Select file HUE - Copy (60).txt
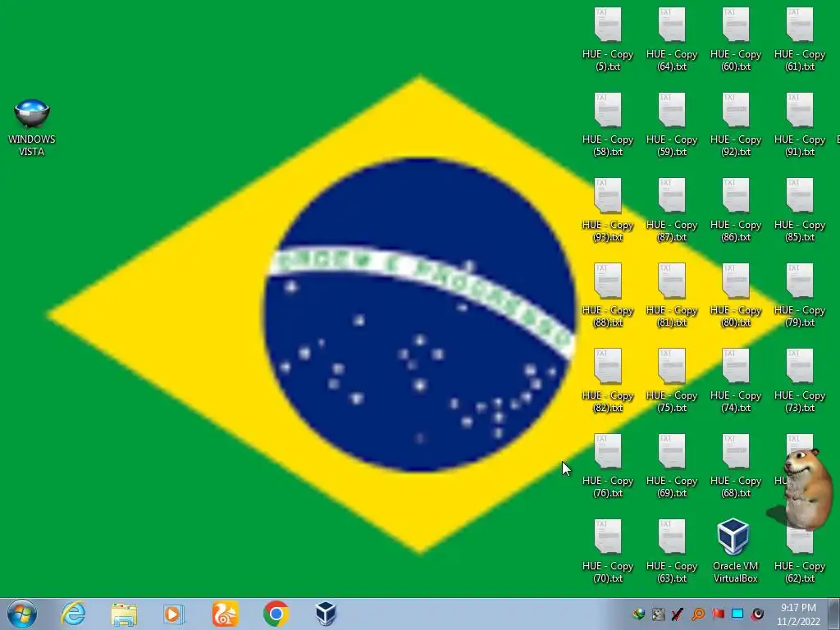840x630 pixels. click(x=736, y=39)
